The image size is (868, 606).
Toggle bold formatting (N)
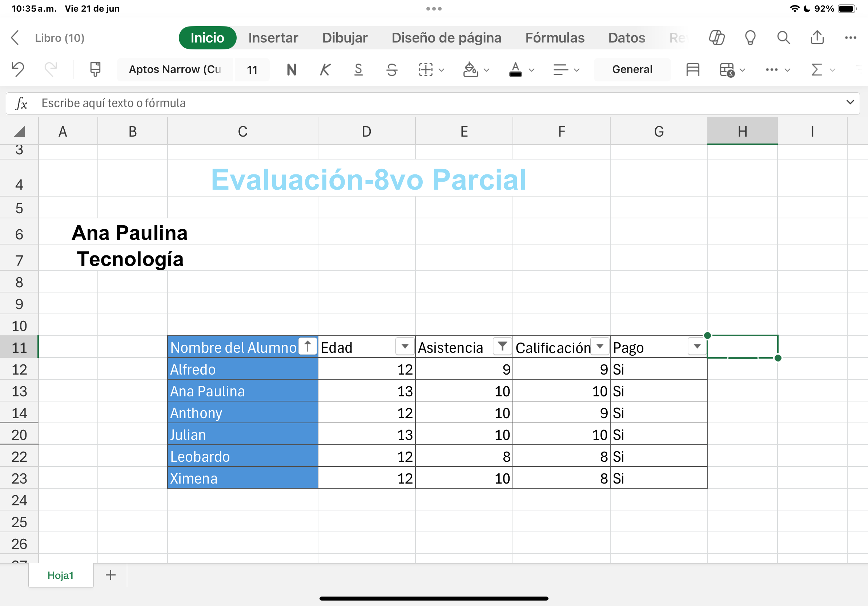pos(292,69)
